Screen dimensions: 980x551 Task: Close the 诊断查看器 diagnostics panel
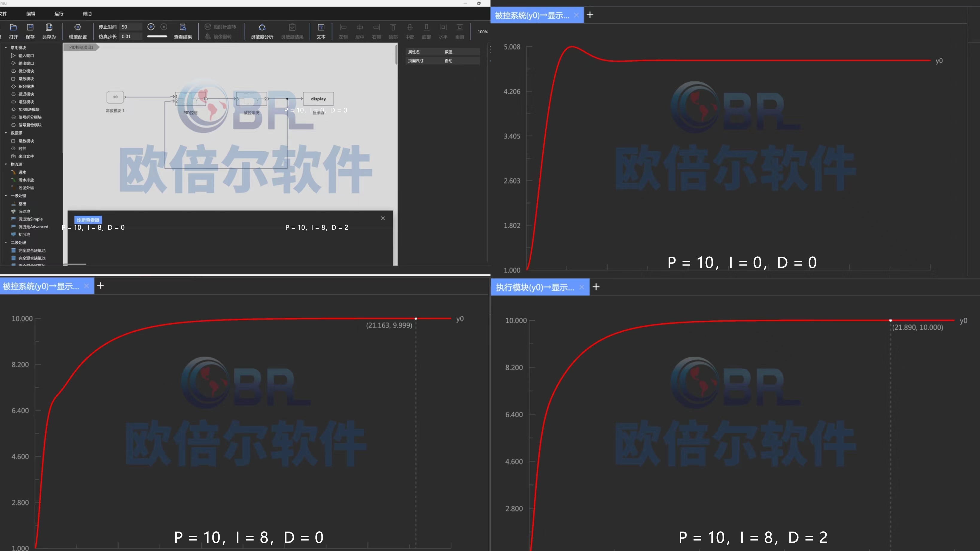[x=383, y=218]
